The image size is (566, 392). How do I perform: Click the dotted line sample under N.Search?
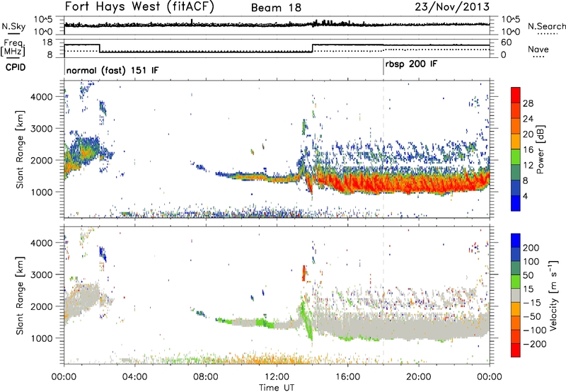pyautogui.click(x=547, y=33)
